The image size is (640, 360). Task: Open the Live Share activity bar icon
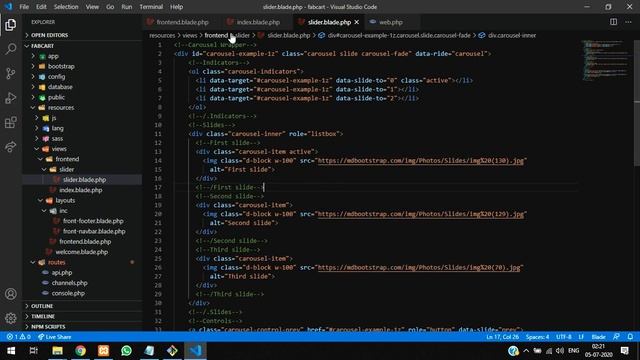pyautogui.click(x=11, y=147)
